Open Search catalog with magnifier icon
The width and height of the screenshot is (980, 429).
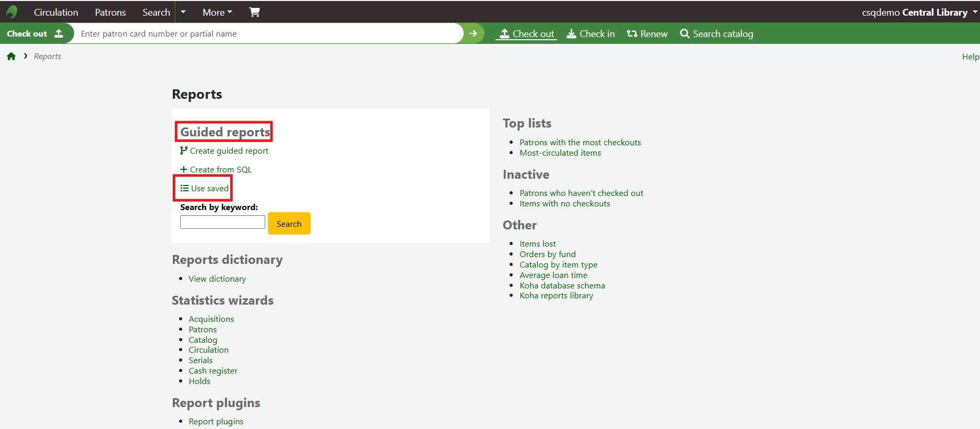coord(716,34)
